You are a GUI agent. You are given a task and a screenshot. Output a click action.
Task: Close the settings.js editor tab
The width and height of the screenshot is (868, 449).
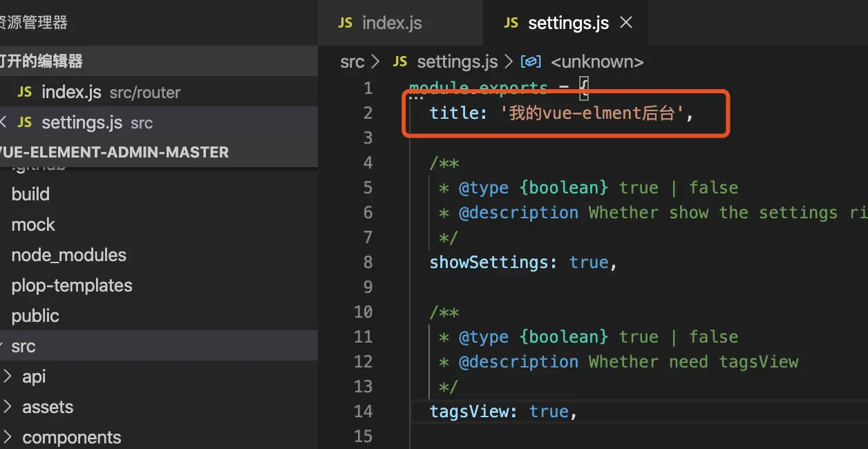[626, 23]
